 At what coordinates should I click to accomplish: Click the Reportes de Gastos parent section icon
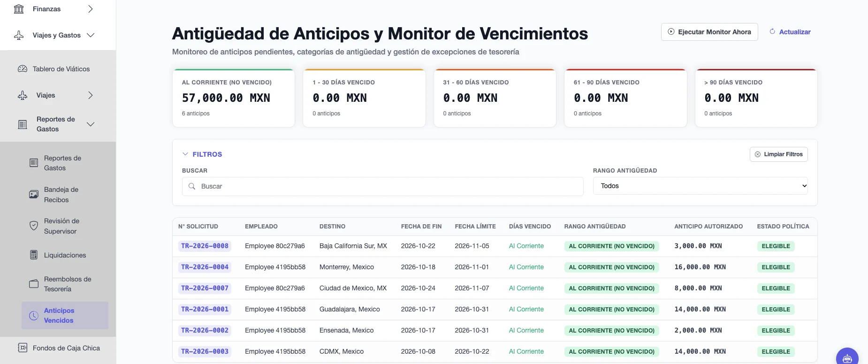(23, 124)
